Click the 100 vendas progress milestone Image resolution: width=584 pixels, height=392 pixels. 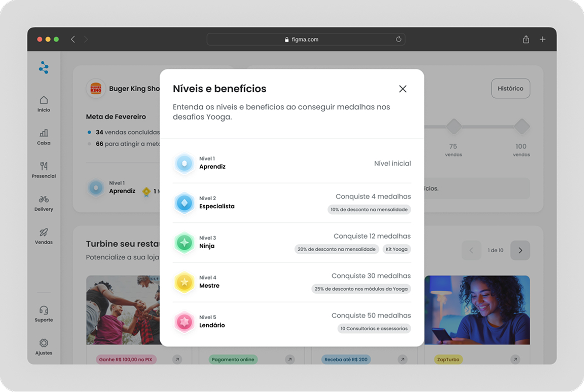click(x=521, y=127)
